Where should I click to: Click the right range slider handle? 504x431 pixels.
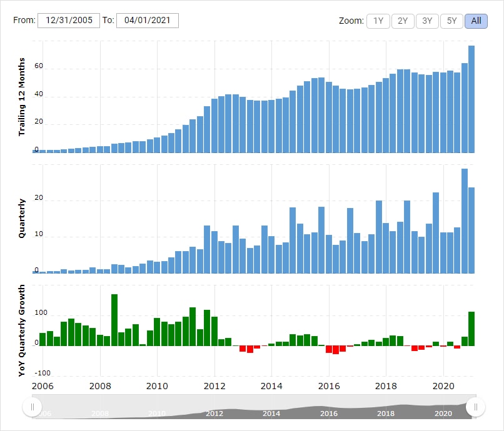click(x=476, y=407)
